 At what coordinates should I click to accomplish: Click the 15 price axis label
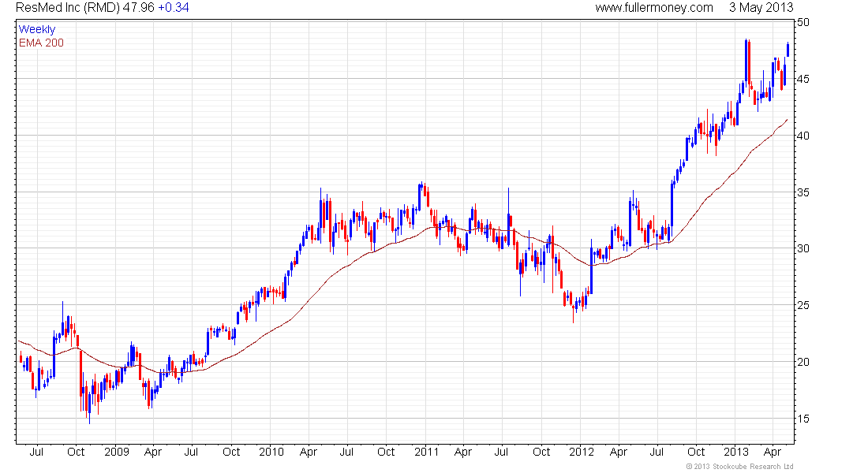(x=803, y=419)
